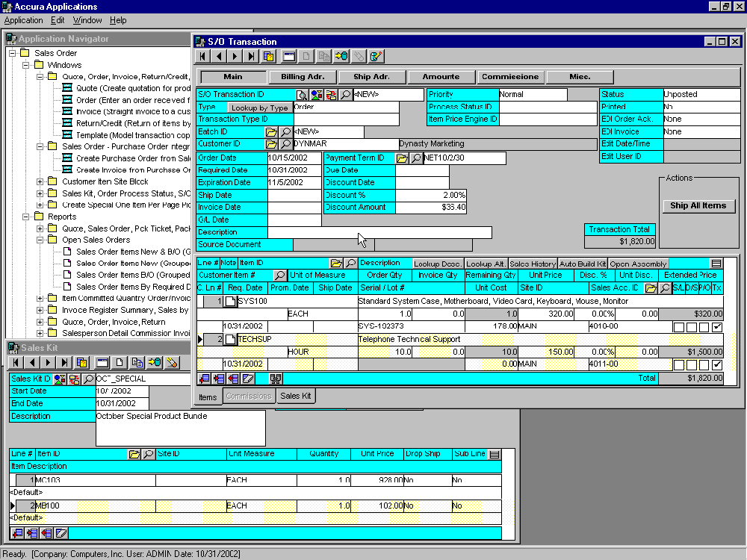Screen dimensions: 747x560
Task: Switch to Billing Adr. tab
Action: 303,77
